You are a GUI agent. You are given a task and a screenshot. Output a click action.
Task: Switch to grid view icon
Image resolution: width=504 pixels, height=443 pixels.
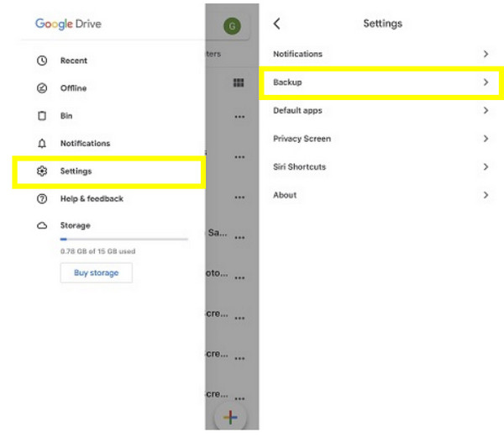click(239, 83)
